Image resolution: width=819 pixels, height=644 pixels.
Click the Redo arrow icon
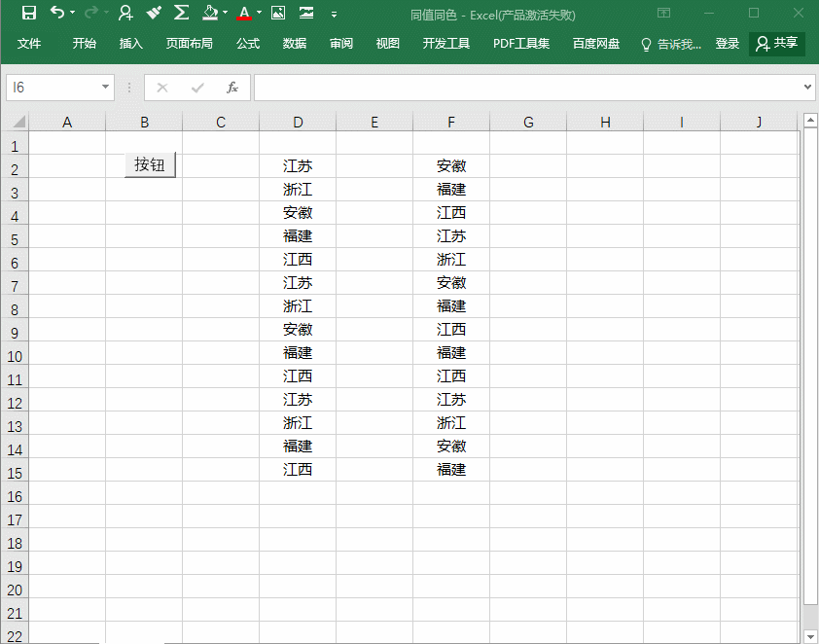pos(91,12)
